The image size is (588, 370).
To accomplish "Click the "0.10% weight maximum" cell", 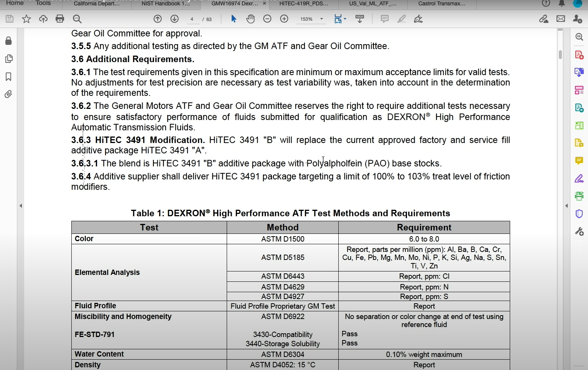I will point(424,354).
